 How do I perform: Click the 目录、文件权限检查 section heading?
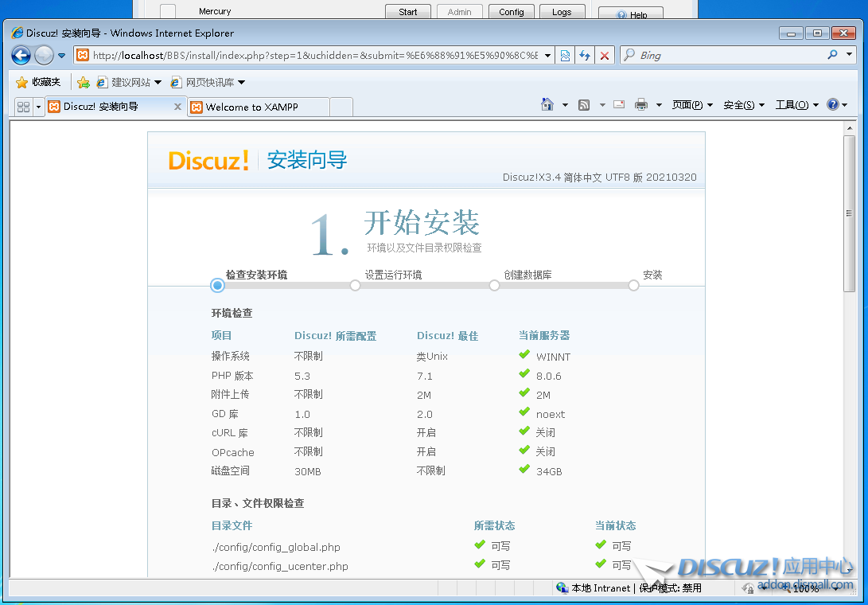(x=258, y=503)
